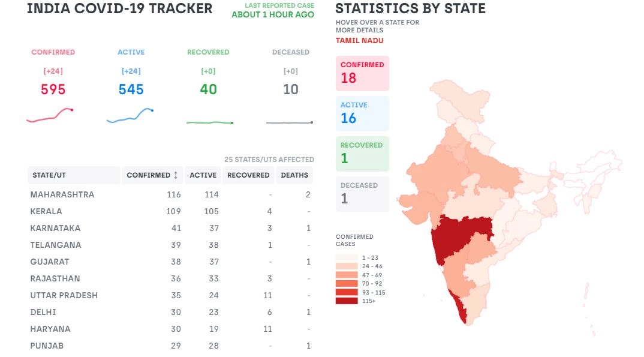Click the total confirmed count 595

pos(53,89)
